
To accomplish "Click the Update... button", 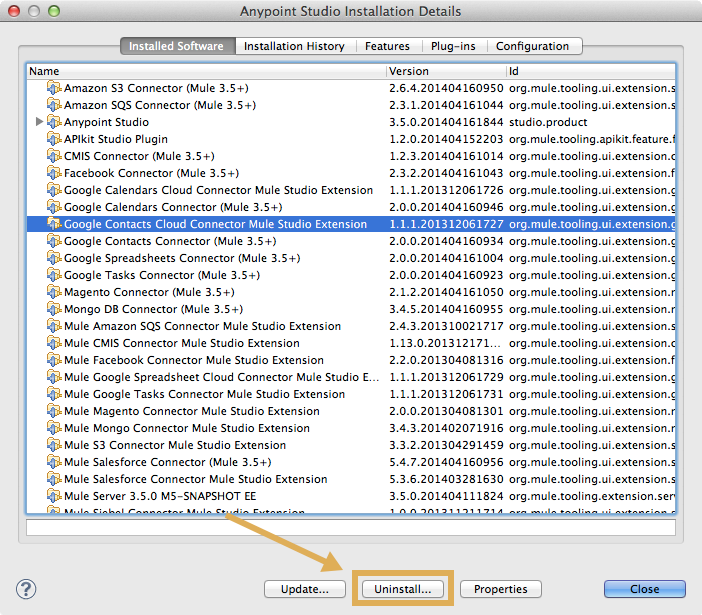I will (305, 589).
